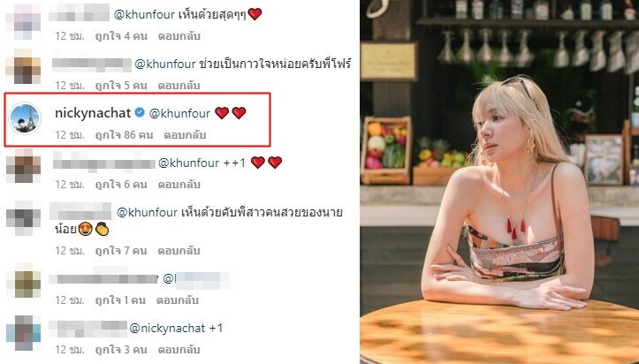Open the blurred avatar of the top commenter

click(x=23, y=21)
